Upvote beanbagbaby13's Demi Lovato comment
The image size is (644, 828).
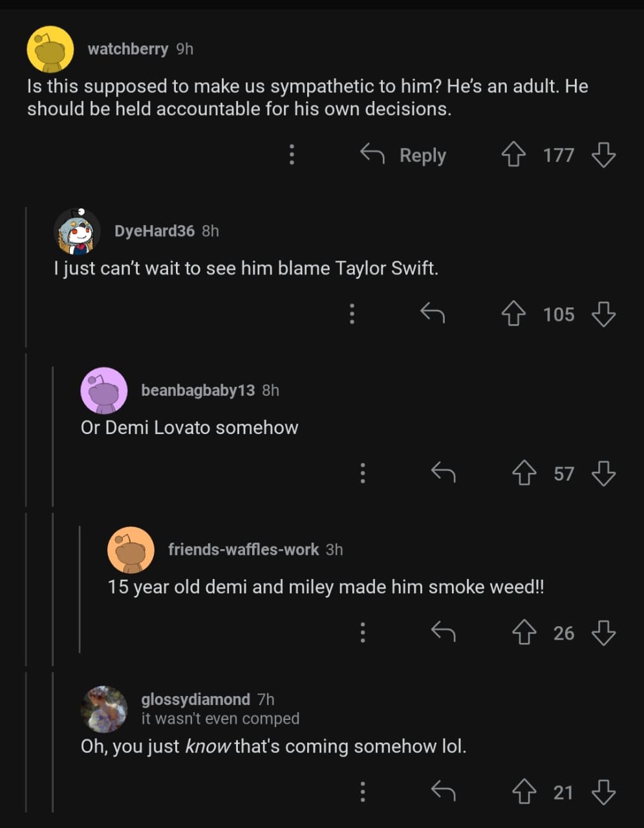point(524,474)
